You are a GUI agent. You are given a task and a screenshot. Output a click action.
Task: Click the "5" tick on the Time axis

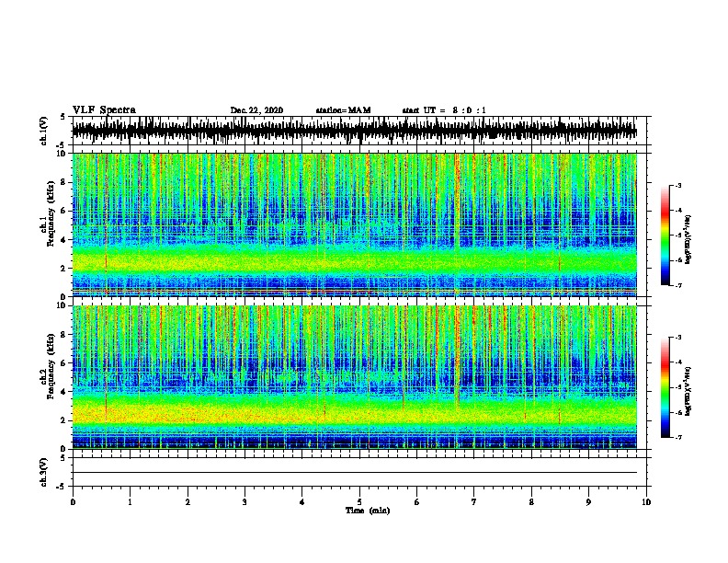(x=359, y=502)
